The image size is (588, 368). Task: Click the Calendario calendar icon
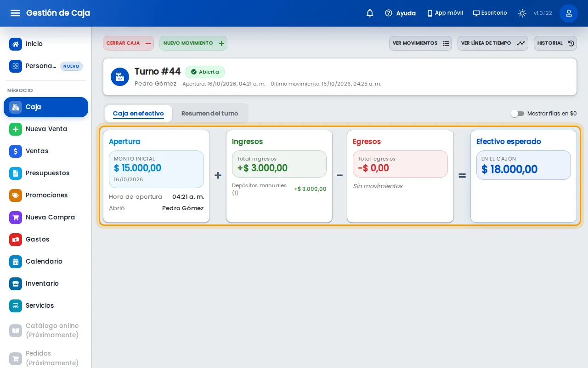[x=16, y=262]
